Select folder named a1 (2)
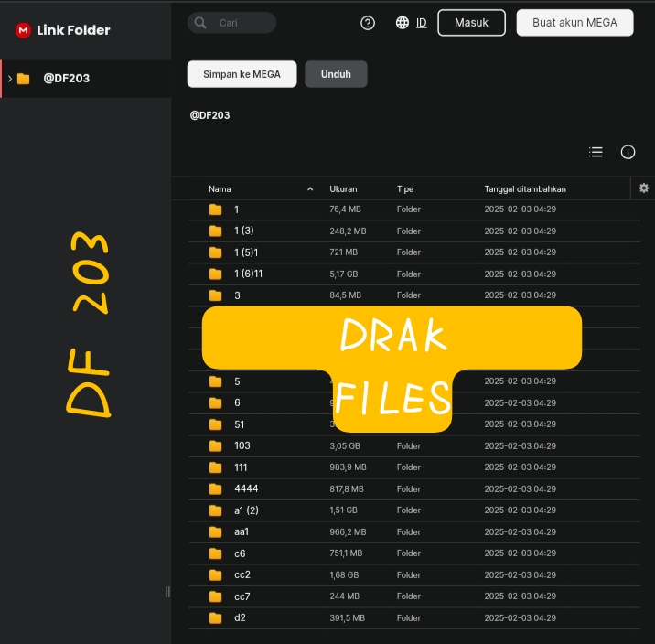Image resolution: width=655 pixels, height=644 pixels. [x=414, y=510]
